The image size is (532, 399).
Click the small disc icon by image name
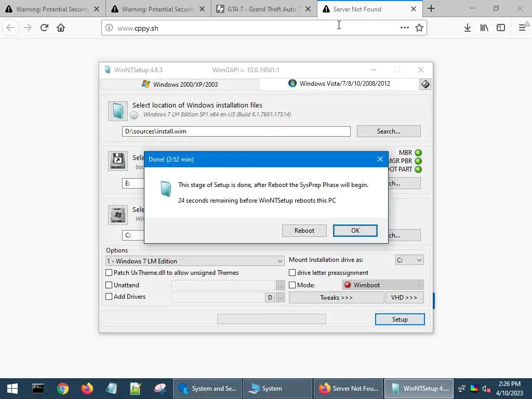(135, 116)
